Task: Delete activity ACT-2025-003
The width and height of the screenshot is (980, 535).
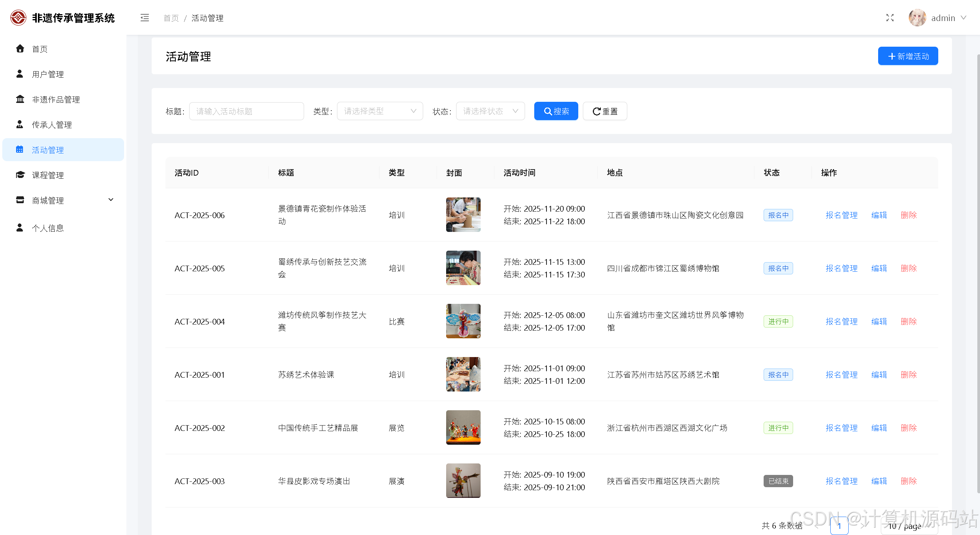Action: [x=908, y=481]
